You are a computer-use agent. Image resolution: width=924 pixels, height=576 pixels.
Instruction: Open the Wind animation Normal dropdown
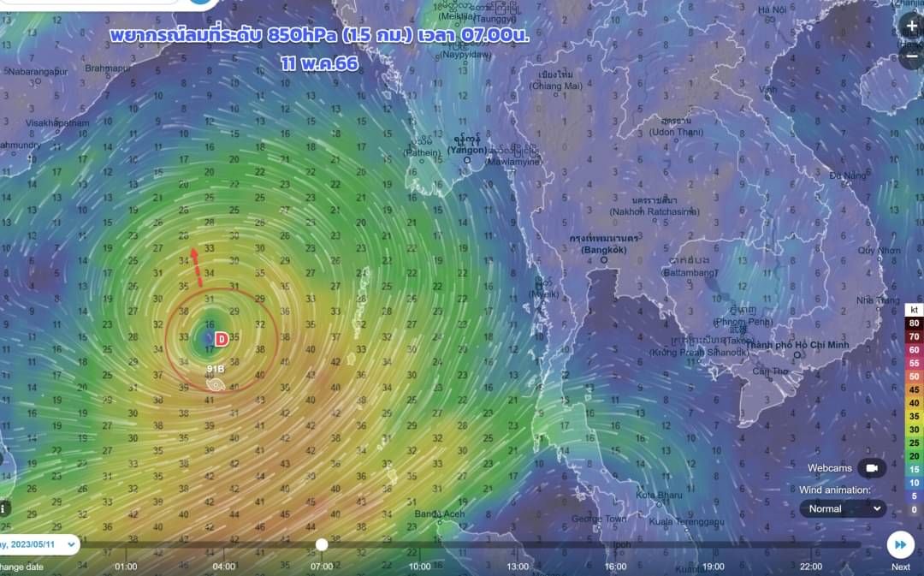843,508
